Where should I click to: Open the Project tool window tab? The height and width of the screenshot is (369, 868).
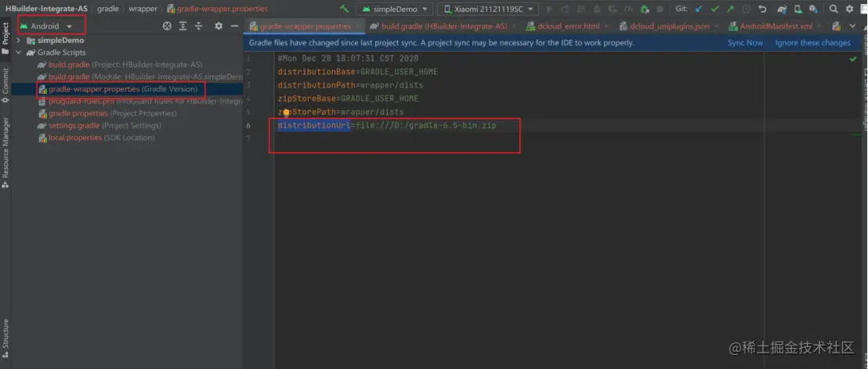(5, 38)
